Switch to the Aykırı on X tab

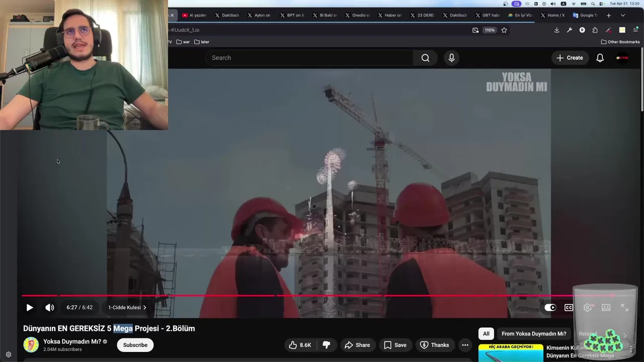(x=259, y=15)
